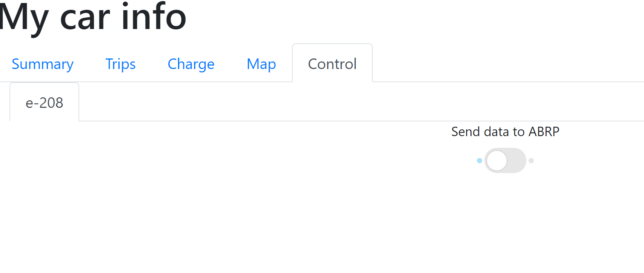
Task: Click the toggle slider knob
Action: pyautogui.click(x=497, y=160)
